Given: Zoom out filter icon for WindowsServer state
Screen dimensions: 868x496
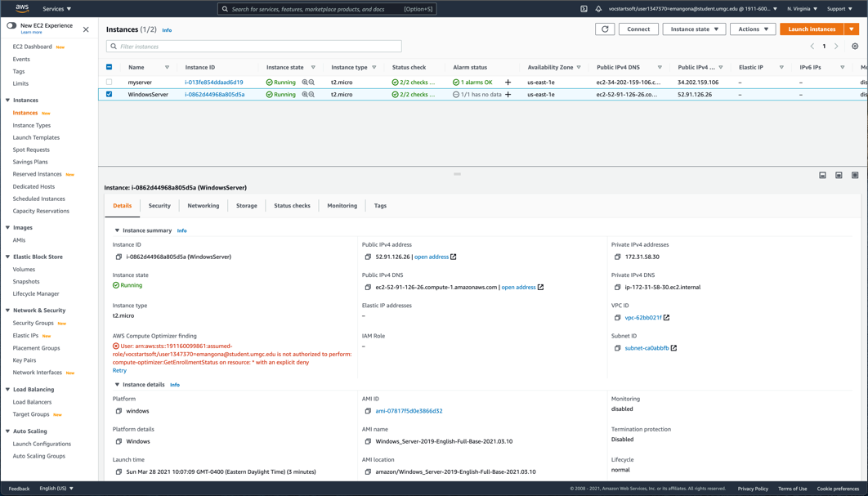Looking at the screenshot, I should pos(311,95).
